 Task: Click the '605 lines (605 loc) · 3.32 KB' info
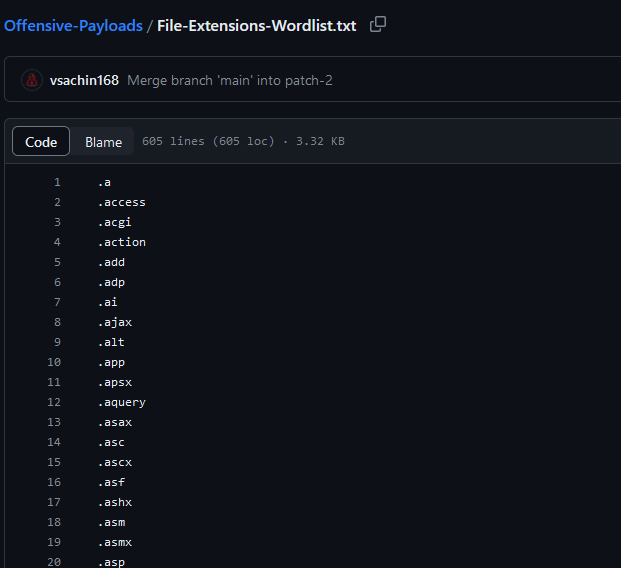tap(243, 141)
